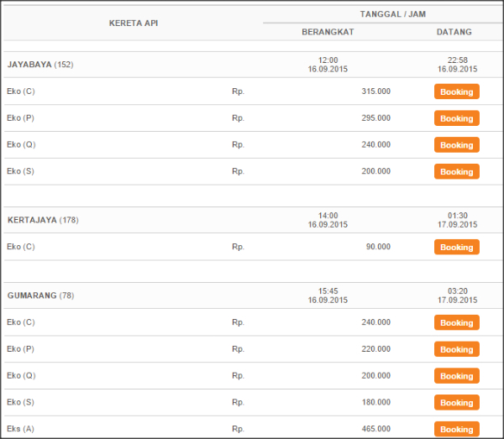This screenshot has width=504, height=439.
Task: Book Jayabaya Eko (S) for 200.000
Action: pos(456,171)
